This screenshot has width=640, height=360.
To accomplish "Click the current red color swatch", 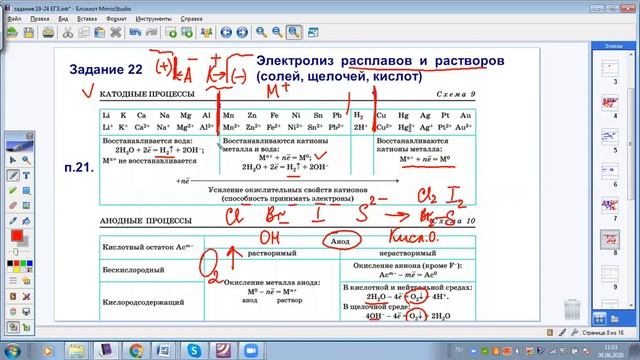I will [x=17, y=236].
